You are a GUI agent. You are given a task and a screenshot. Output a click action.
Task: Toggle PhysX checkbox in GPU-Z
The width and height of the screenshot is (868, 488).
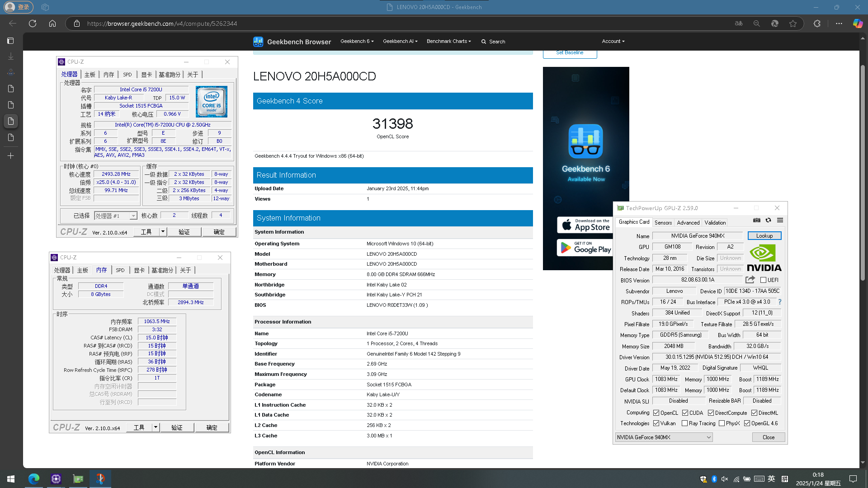click(722, 423)
